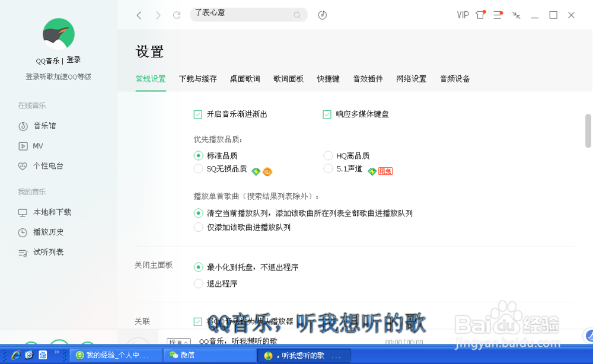The height and width of the screenshot is (364, 593).
Task: Switch to 歌词面板 tab
Action: point(289,79)
